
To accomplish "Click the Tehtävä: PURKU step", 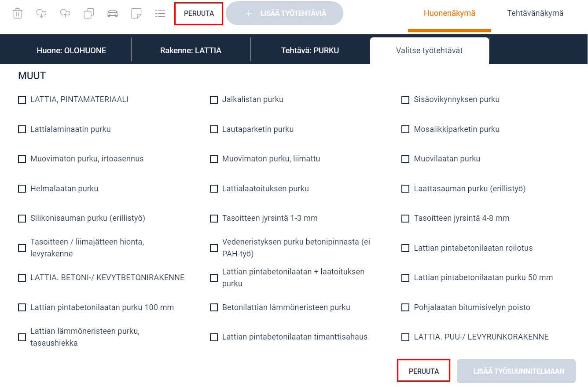I will click(x=310, y=51).
